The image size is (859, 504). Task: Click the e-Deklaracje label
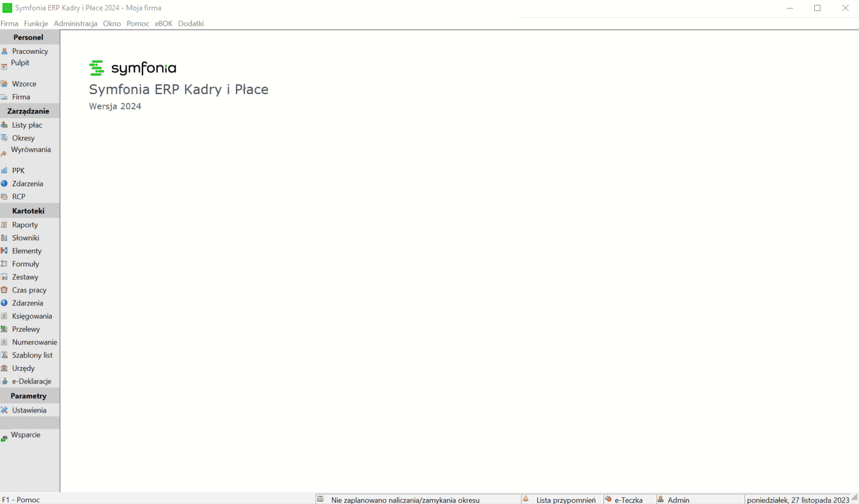32,381
